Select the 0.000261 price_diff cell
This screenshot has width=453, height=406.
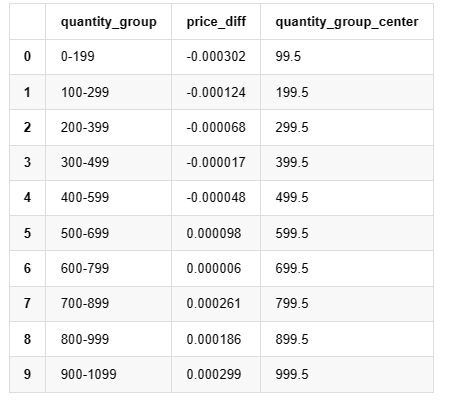tap(216, 304)
